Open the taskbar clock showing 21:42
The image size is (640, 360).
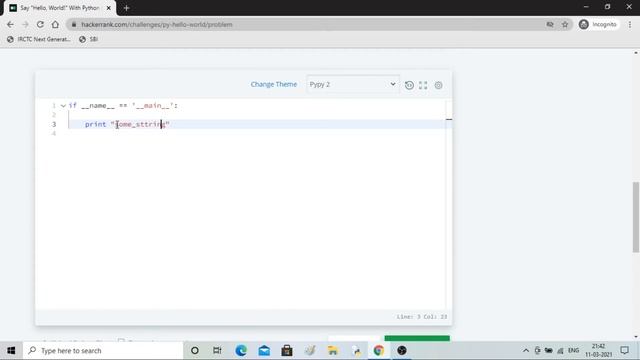point(599,351)
